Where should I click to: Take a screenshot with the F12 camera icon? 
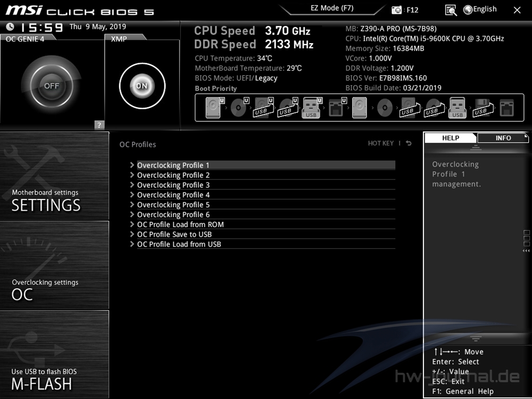point(396,10)
